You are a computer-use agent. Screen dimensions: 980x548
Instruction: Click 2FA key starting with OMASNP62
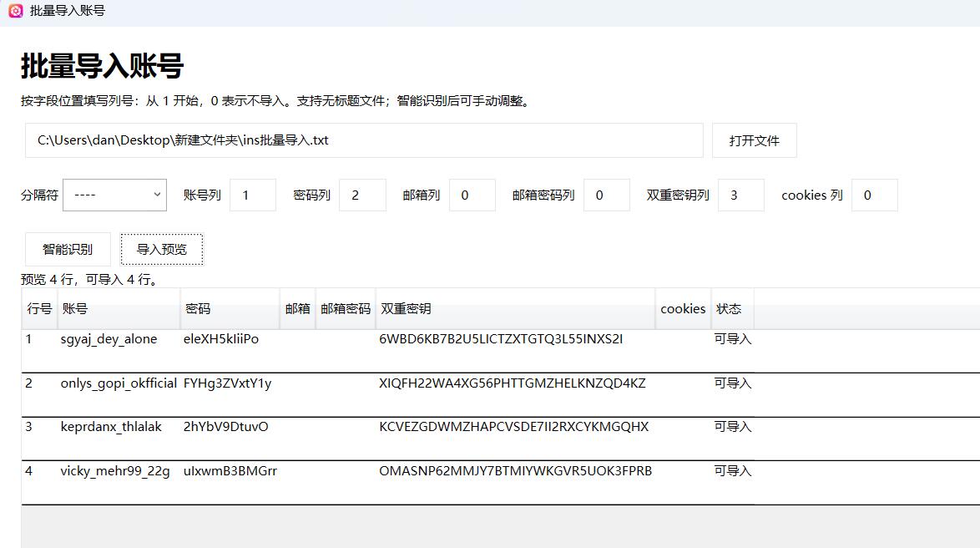[x=516, y=471]
